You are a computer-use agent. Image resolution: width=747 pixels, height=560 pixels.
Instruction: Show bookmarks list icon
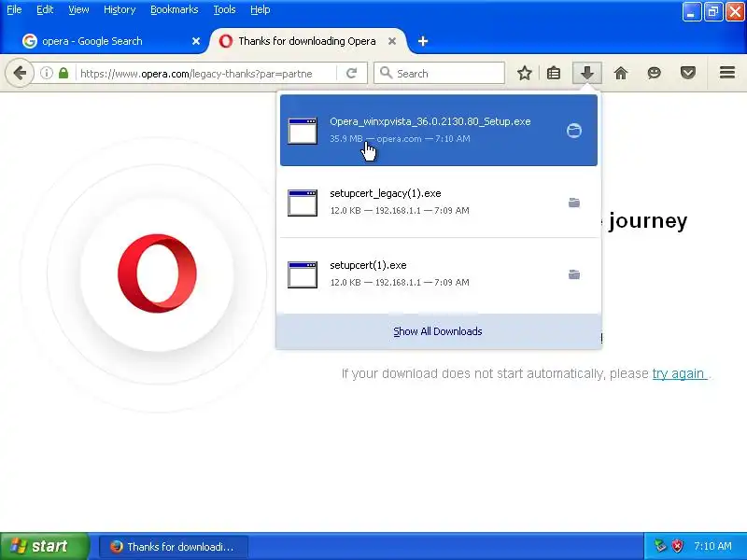554,73
